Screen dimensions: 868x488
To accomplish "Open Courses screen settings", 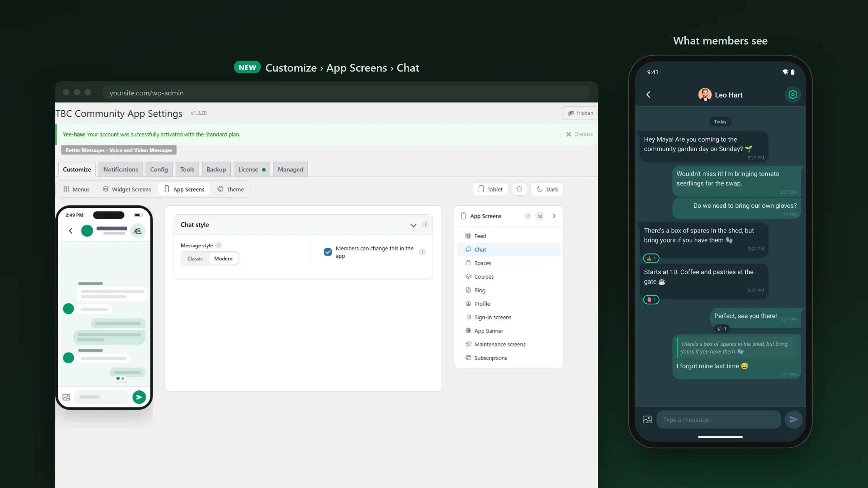I will pyautogui.click(x=509, y=277).
